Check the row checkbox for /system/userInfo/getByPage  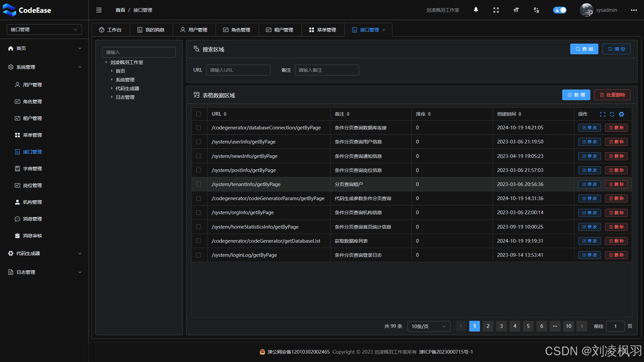199,141
